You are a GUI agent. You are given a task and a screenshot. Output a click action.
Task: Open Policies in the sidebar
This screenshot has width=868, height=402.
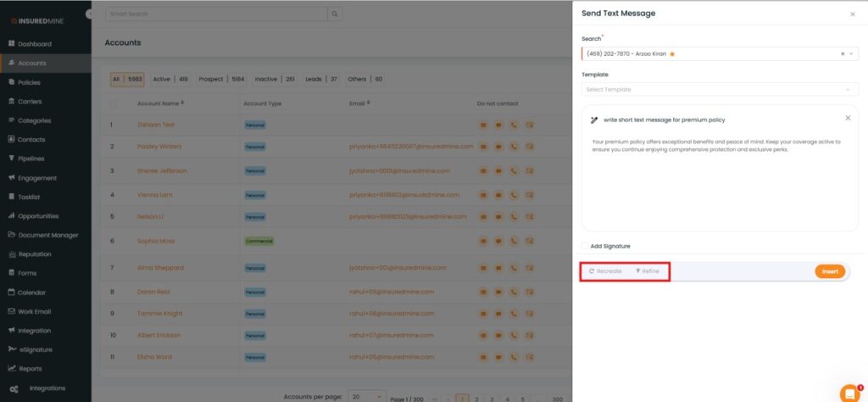29,82
